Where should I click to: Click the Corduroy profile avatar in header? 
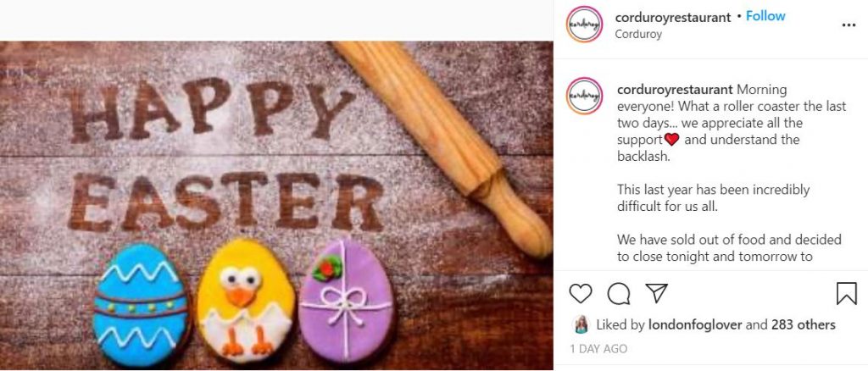(585, 25)
